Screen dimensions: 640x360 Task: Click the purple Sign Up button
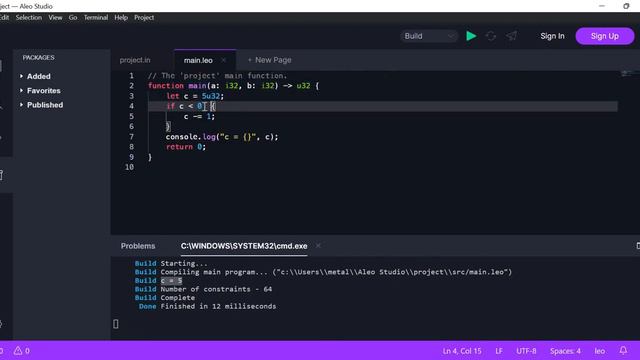coord(604,36)
